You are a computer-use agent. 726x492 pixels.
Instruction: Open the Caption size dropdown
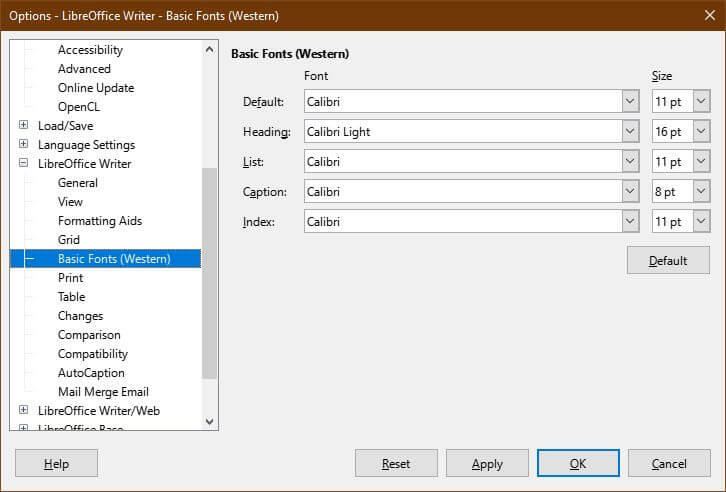700,191
